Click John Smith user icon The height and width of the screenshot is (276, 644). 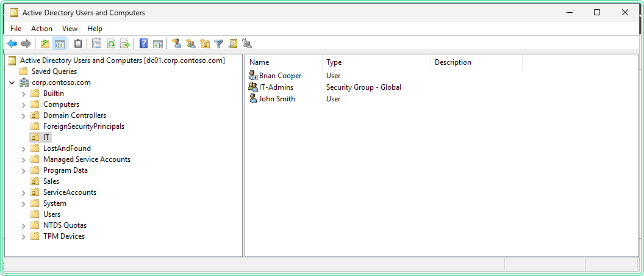point(254,99)
